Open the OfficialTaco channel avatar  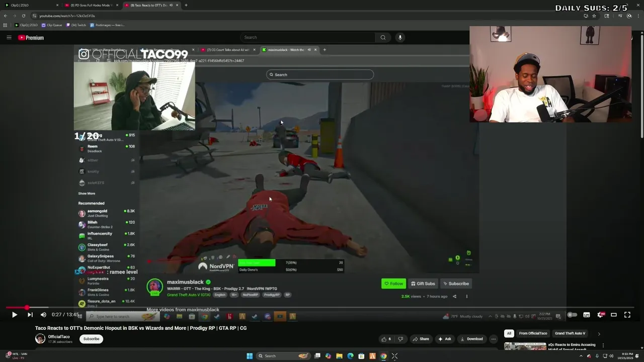tap(40, 339)
